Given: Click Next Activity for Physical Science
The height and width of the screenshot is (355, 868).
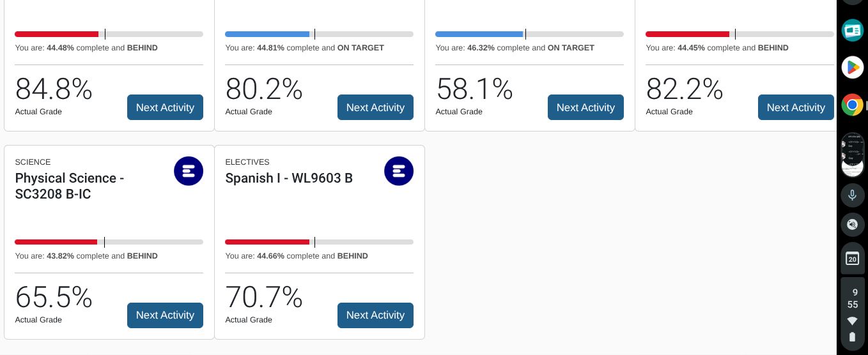Looking at the screenshot, I should (165, 315).
